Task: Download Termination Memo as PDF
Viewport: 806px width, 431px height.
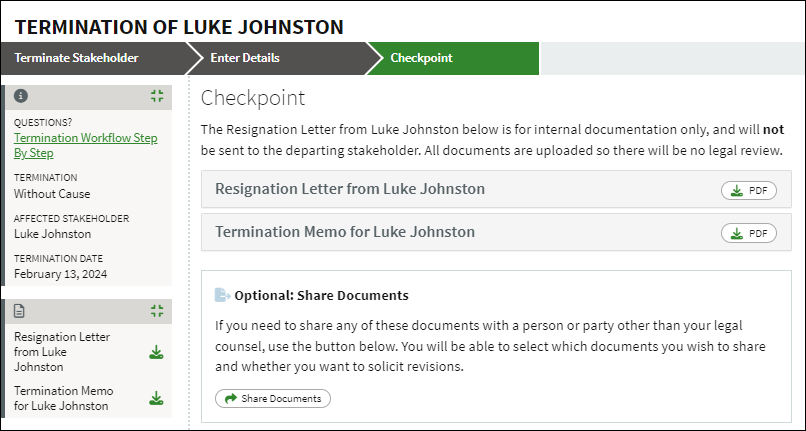Action: tap(748, 233)
